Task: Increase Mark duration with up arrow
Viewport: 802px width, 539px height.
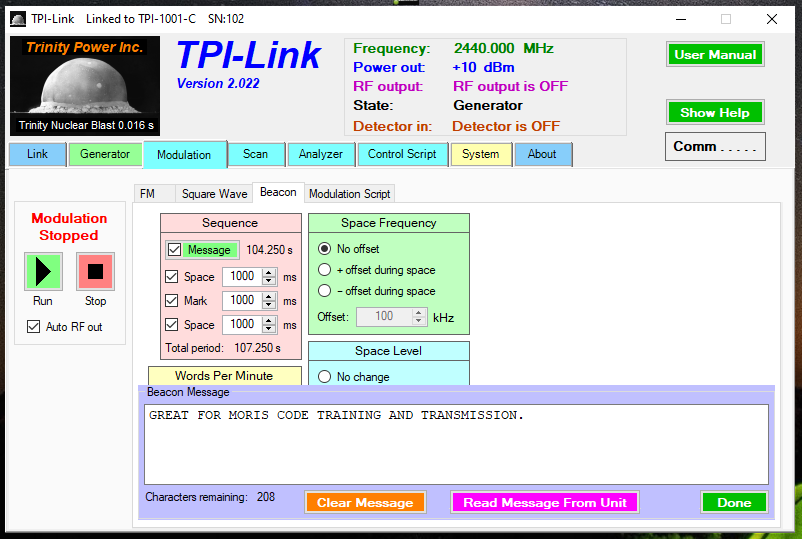Action: tap(269, 297)
